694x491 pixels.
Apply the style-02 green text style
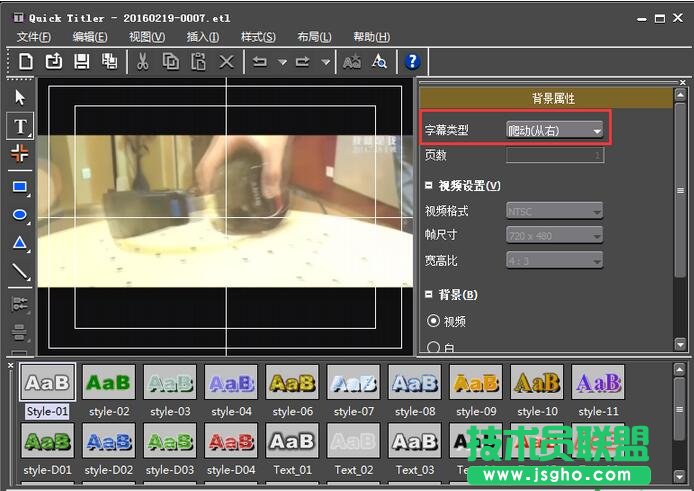pos(108,383)
